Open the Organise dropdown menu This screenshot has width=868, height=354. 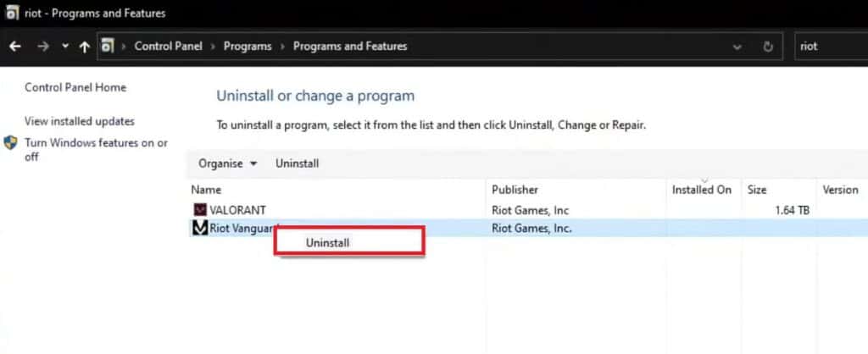pos(228,163)
